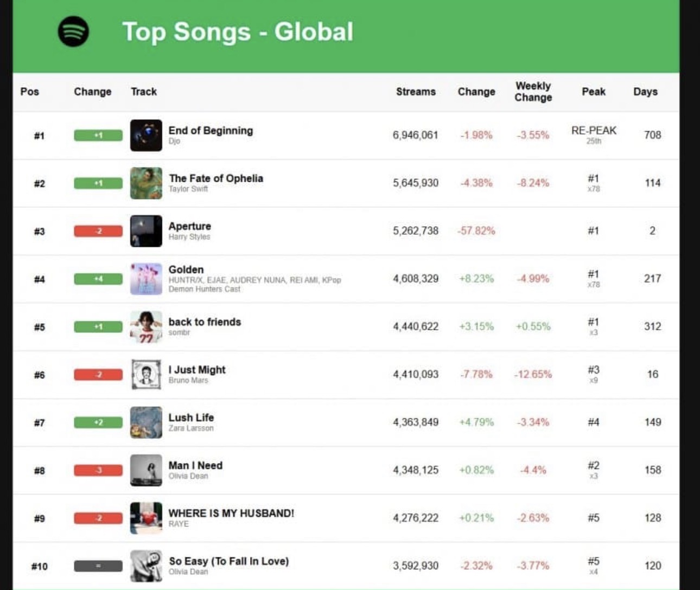Select the Man I Need album art
700x590 pixels.
[146, 470]
